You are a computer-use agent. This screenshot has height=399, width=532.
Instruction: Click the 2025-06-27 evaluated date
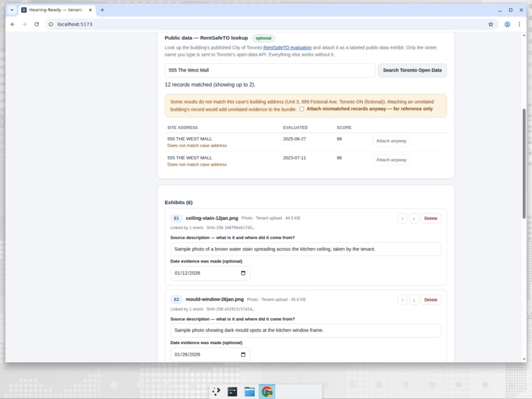tap(295, 139)
